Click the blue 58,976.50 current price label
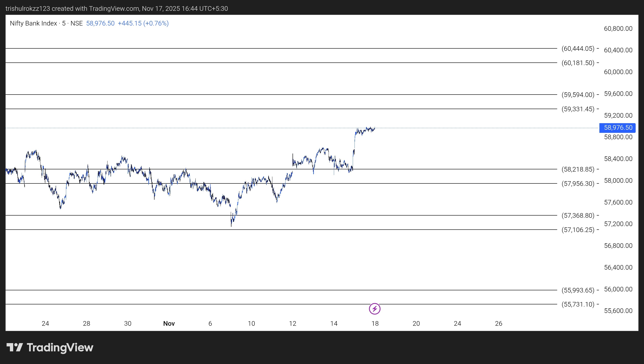This screenshot has width=644, height=364. click(618, 128)
